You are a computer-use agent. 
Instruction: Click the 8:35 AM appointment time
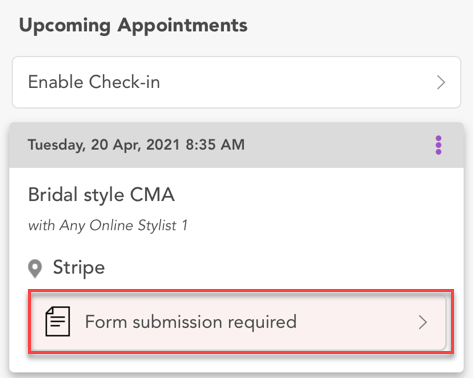[215, 145]
